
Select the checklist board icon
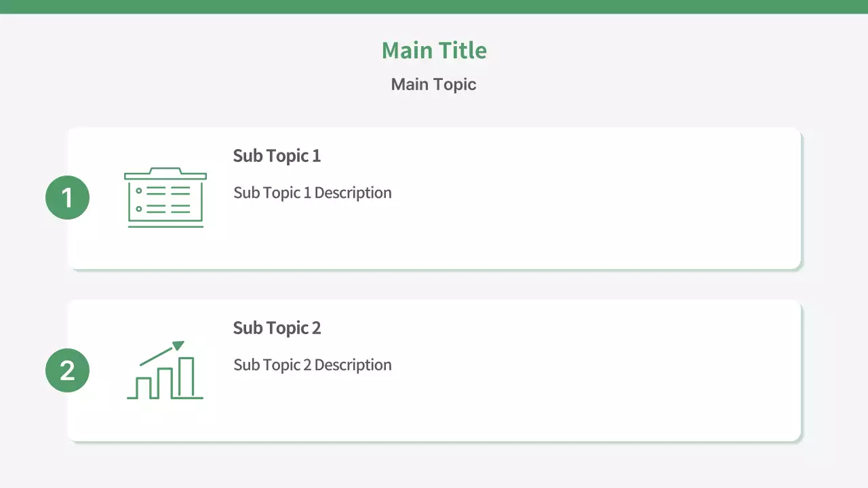(165, 198)
